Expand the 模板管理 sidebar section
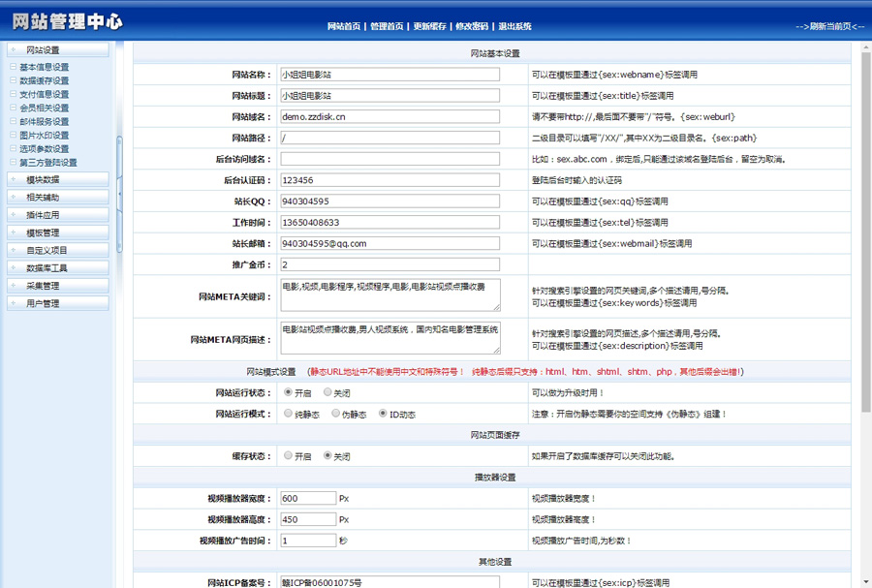The height and width of the screenshot is (588, 872). [x=56, y=232]
